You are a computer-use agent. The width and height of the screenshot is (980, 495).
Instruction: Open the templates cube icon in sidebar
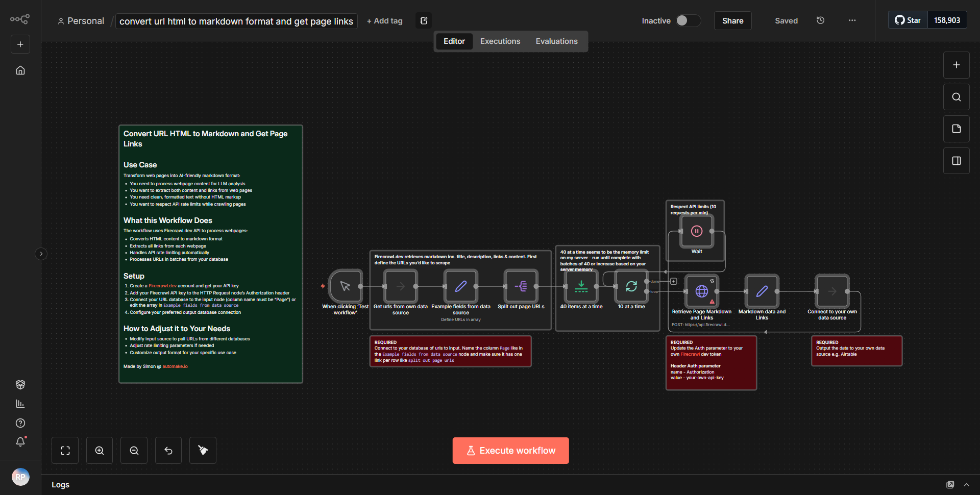coord(20,384)
